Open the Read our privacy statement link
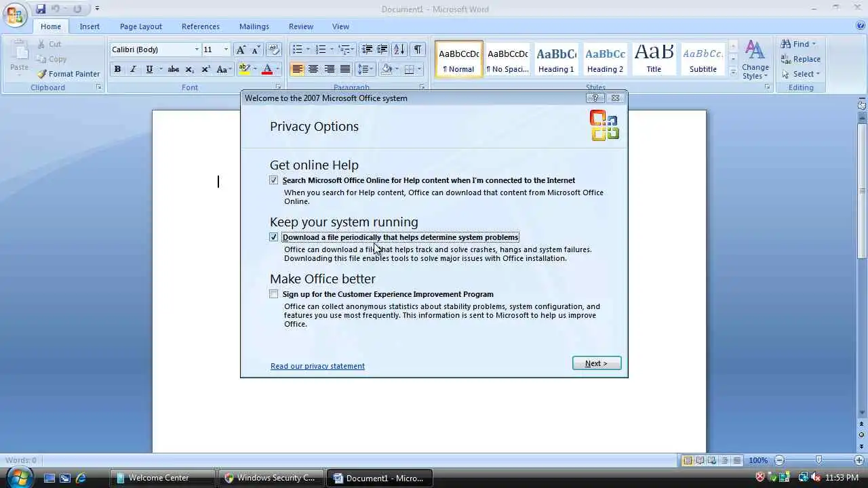Screen dimensions: 868x488 pyautogui.click(x=317, y=366)
